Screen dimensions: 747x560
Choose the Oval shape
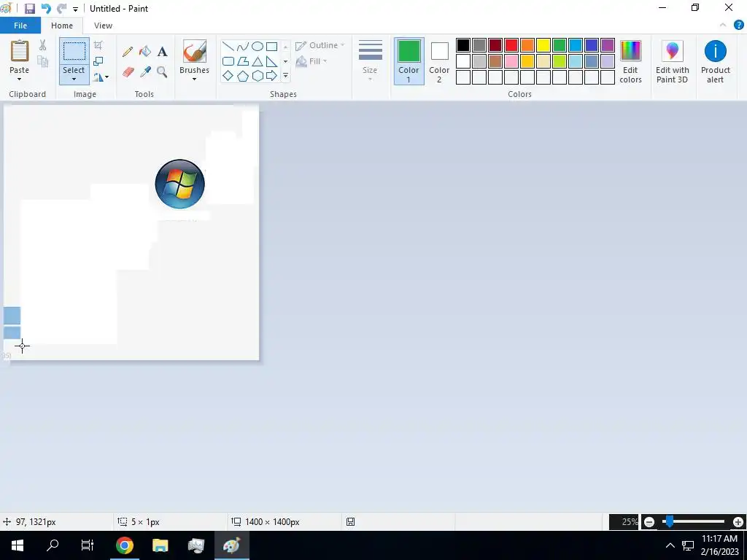(258, 46)
